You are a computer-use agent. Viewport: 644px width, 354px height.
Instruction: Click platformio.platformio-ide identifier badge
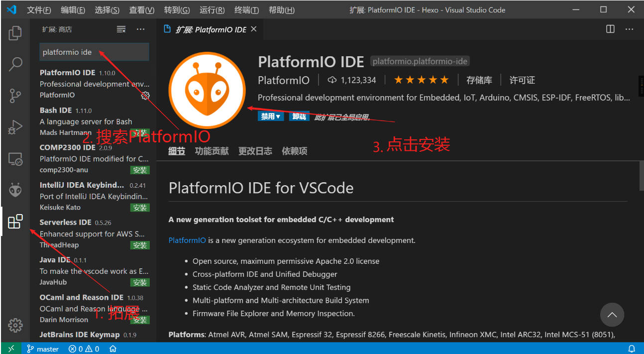(x=420, y=61)
